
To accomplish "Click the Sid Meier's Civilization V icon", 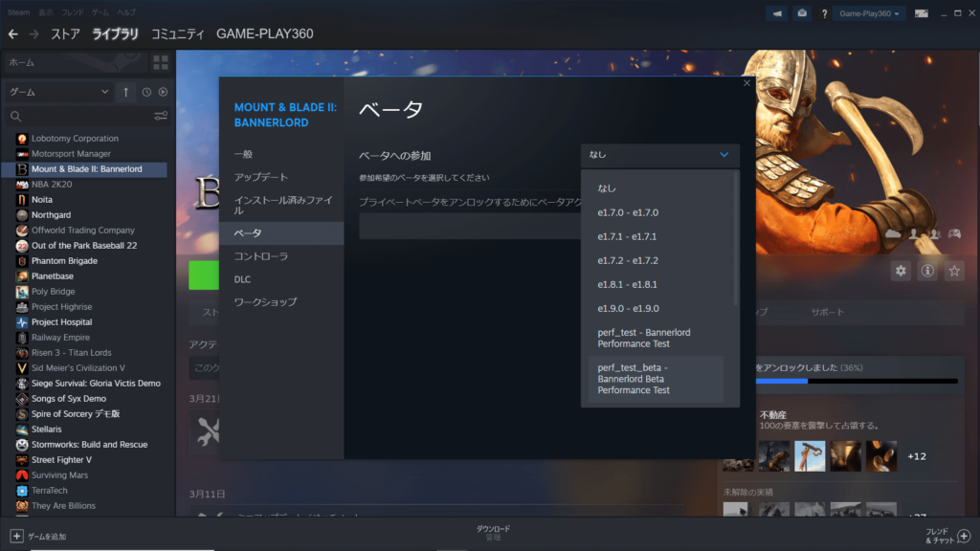I will coord(22,368).
